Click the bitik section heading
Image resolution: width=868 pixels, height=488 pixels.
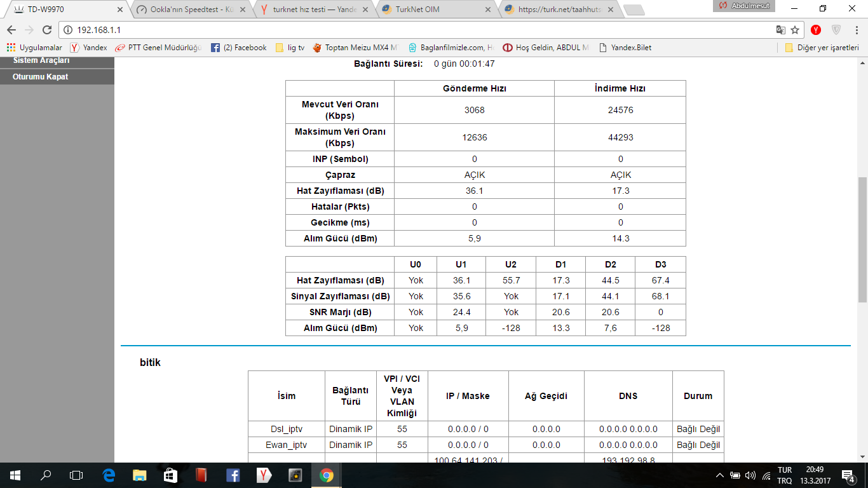click(x=150, y=362)
